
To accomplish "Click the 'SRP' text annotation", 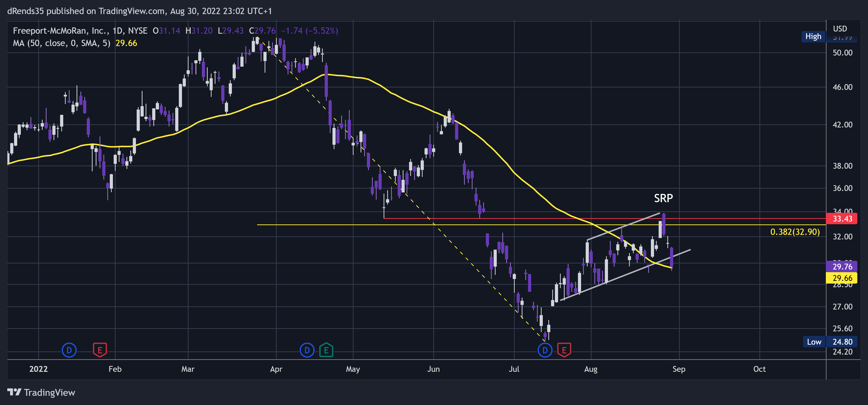I will pos(663,198).
